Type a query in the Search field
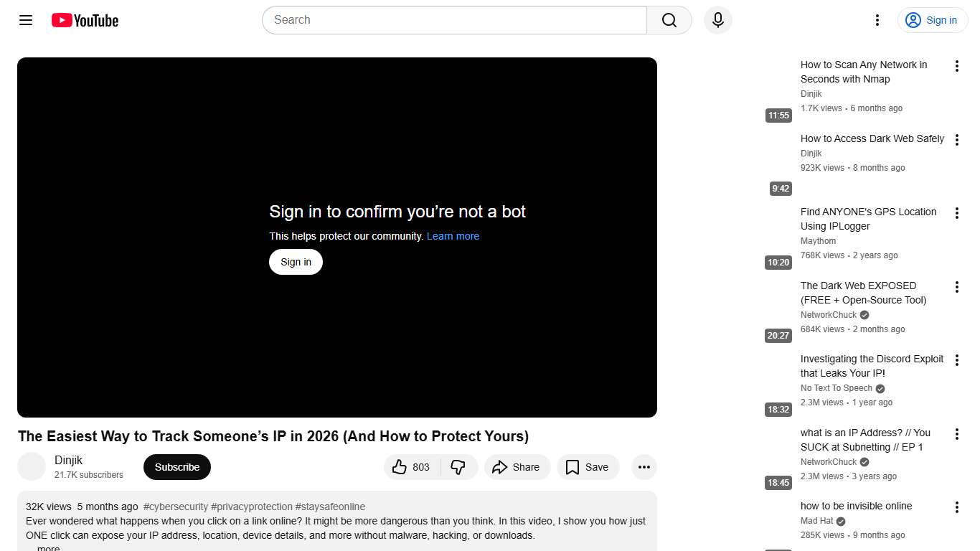 point(452,20)
